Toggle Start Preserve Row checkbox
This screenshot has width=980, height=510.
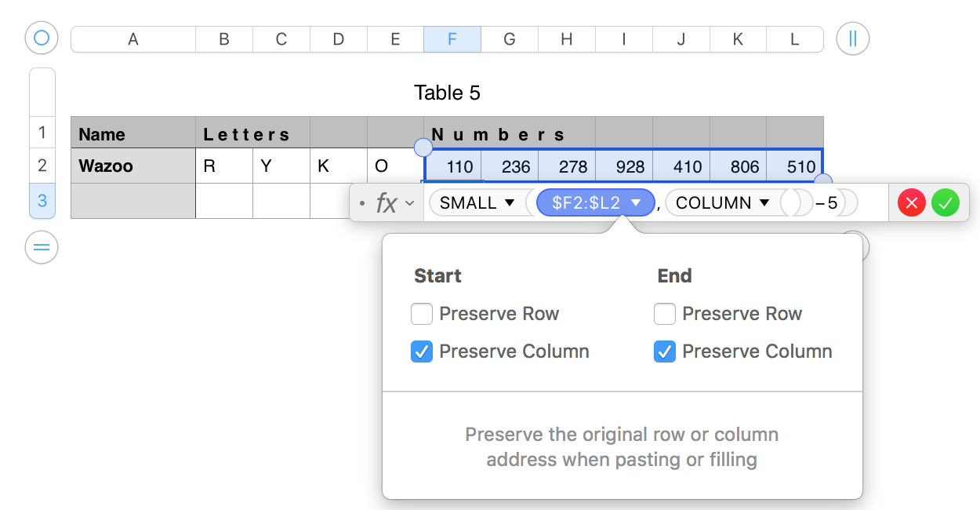click(x=422, y=315)
